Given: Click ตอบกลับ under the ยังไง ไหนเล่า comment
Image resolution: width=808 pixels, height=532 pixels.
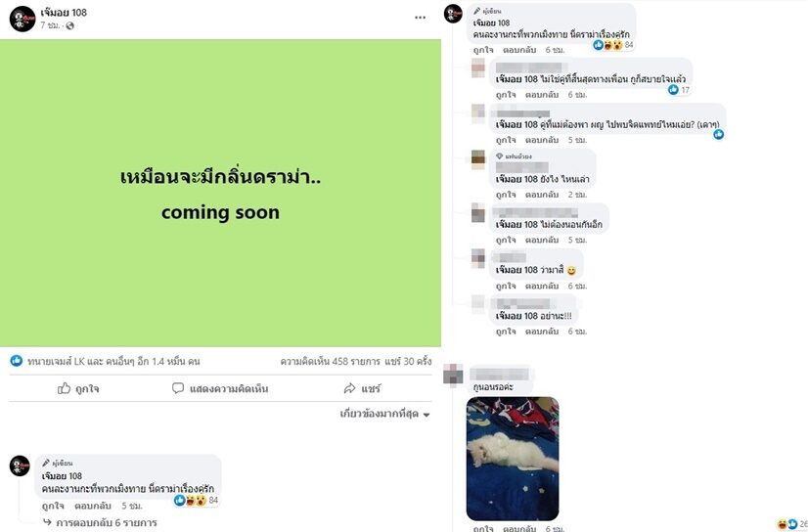Looking at the screenshot, I should (542, 195).
